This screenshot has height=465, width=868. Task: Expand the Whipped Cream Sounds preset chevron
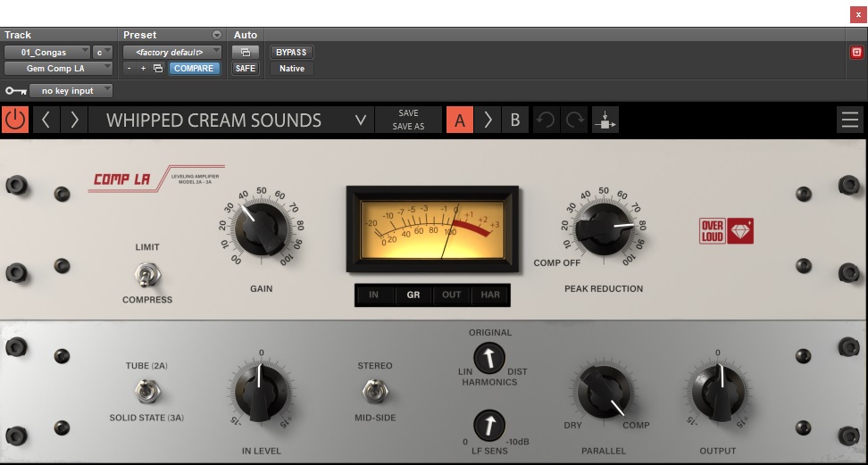[x=361, y=120]
